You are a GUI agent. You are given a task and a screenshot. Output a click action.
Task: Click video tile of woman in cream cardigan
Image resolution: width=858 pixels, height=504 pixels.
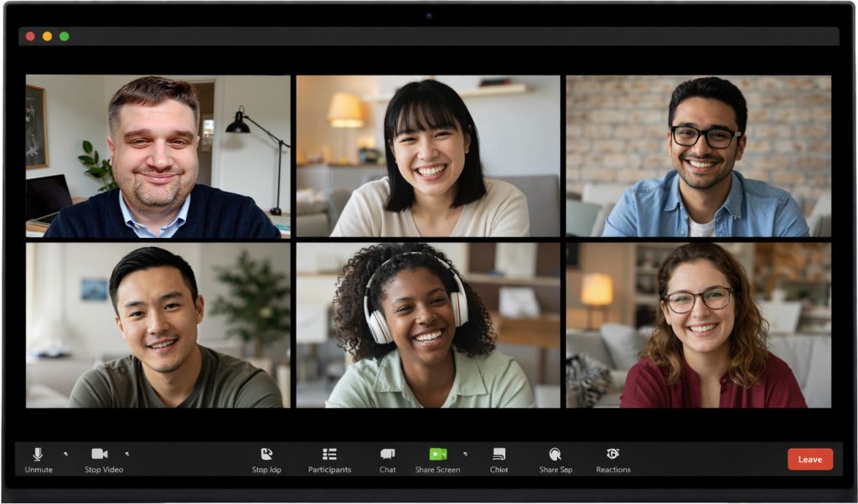pos(428,157)
